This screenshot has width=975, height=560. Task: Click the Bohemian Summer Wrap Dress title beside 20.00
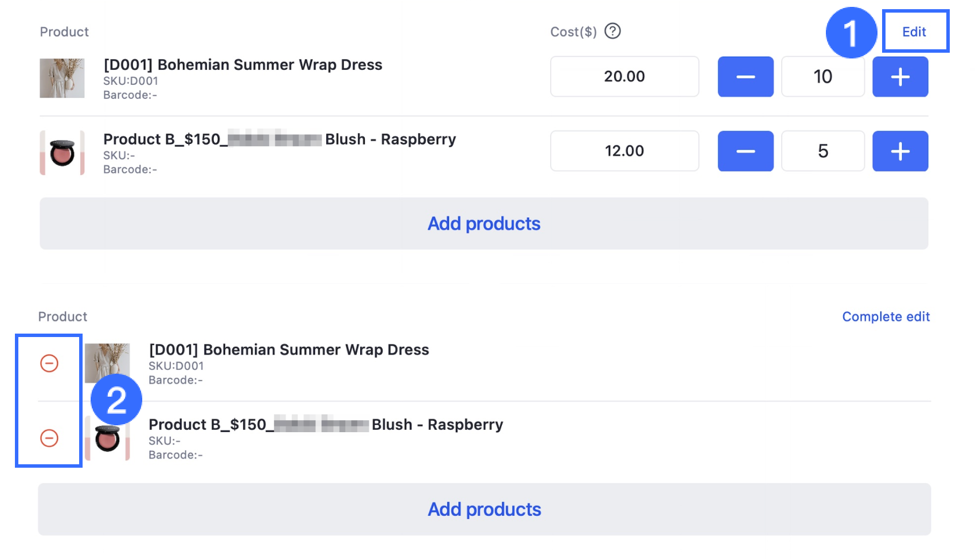click(x=243, y=65)
